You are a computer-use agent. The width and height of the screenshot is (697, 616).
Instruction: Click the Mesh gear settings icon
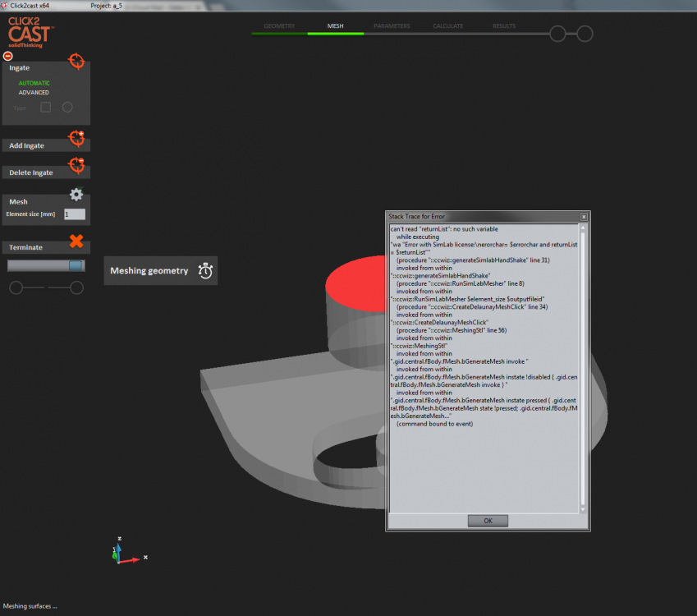[76, 195]
